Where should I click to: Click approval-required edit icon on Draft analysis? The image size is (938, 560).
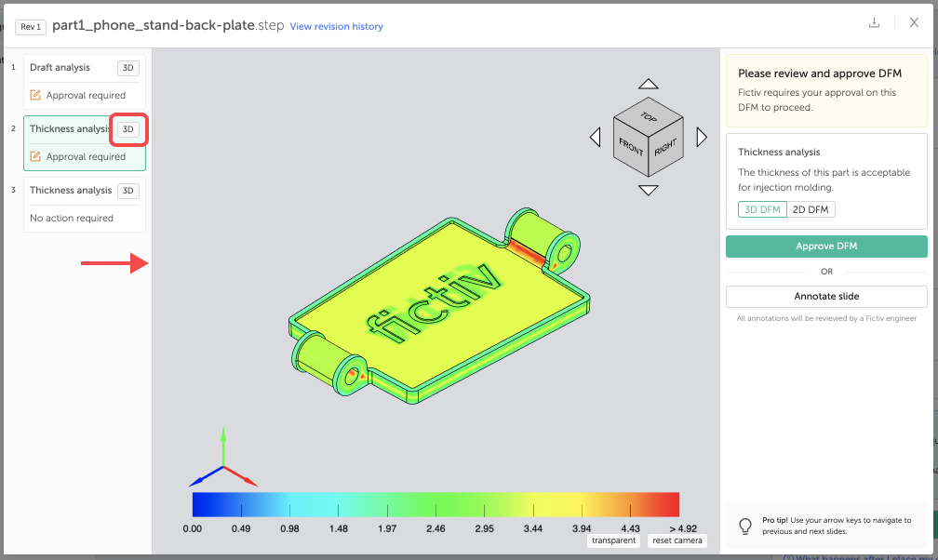[35, 95]
